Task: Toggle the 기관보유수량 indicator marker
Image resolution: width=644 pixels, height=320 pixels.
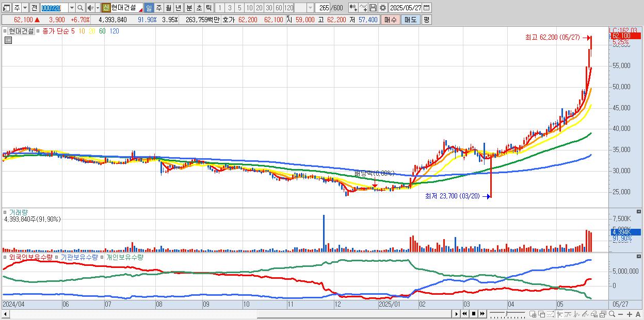Action: point(57,257)
